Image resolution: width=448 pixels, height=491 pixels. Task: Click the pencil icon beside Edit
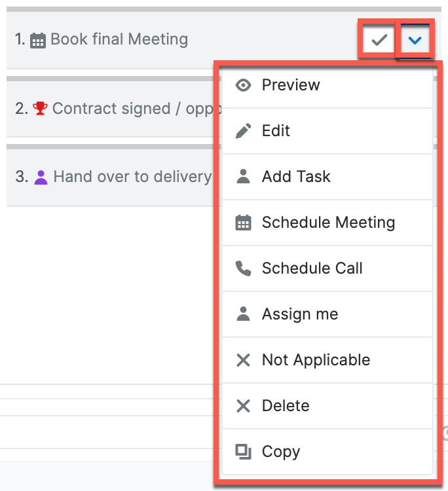243,131
